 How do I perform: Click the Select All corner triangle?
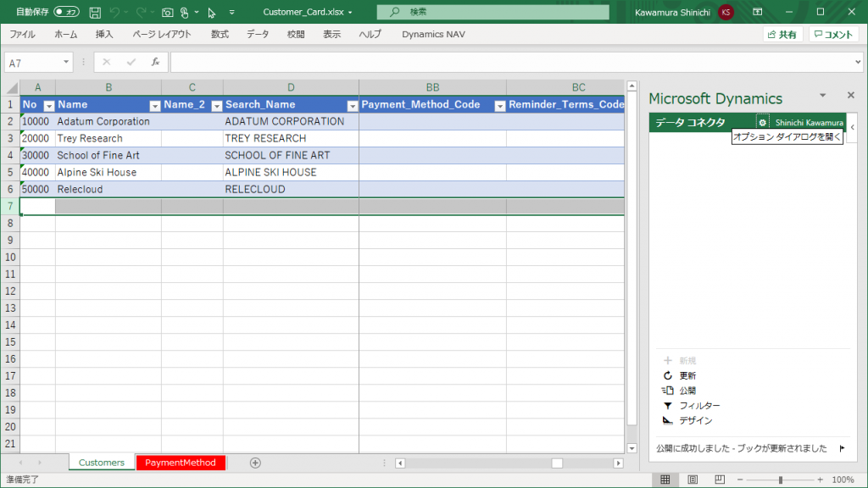click(12, 88)
